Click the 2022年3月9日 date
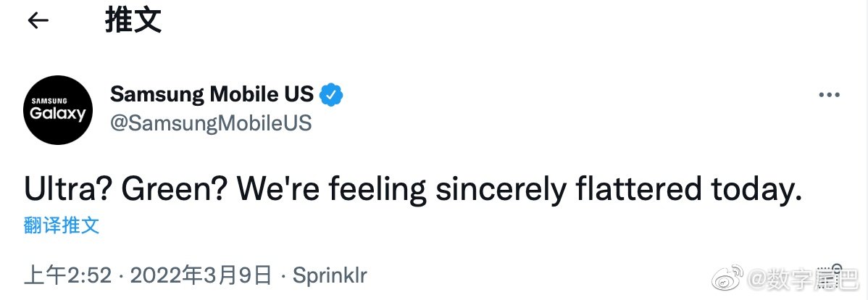 (200, 275)
